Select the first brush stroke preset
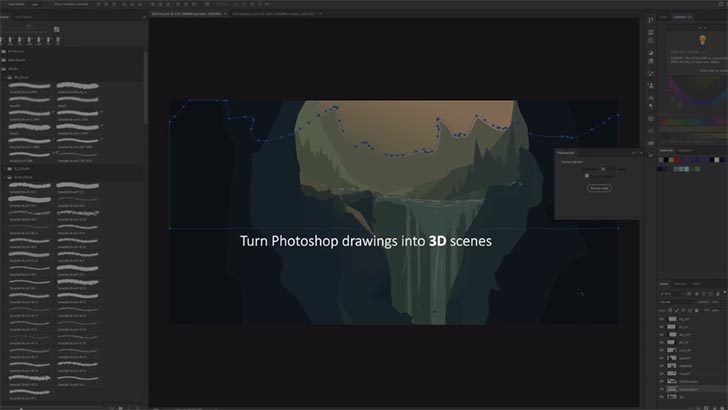Screen dimensions: 728x410 (x=30, y=86)
